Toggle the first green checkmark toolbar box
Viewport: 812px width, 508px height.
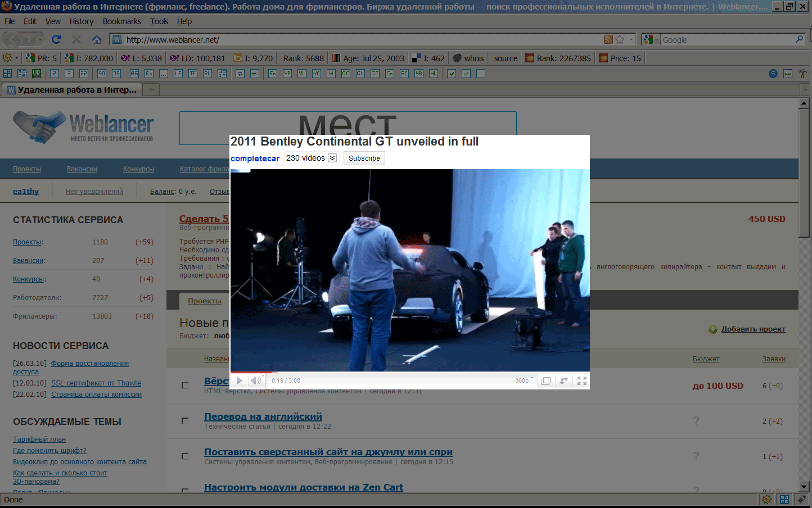[x=452, y=74]
